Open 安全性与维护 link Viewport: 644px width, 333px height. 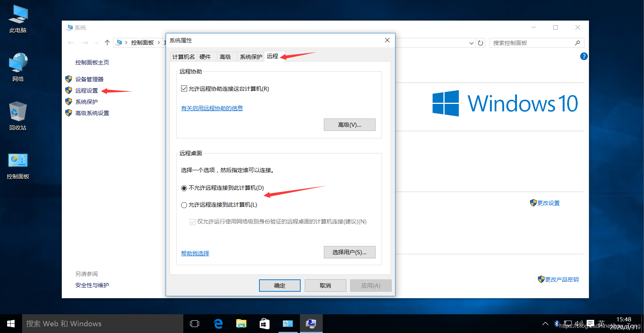point(92,285)
